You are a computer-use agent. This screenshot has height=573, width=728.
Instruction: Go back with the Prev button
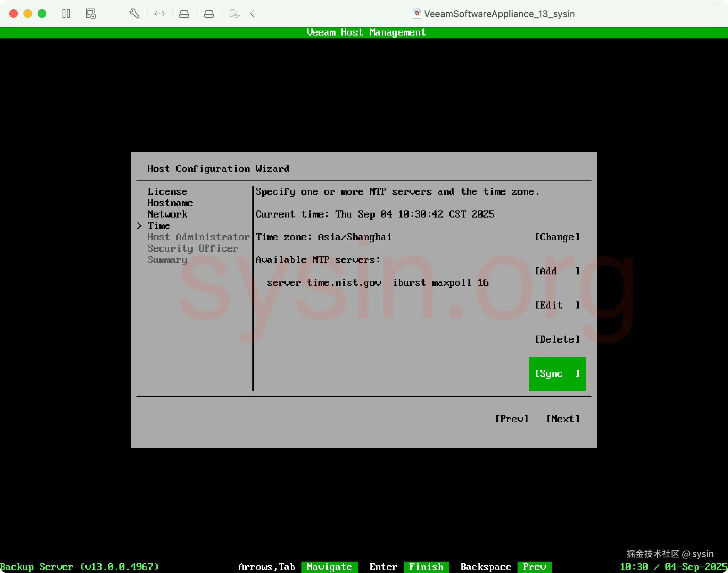512,419
